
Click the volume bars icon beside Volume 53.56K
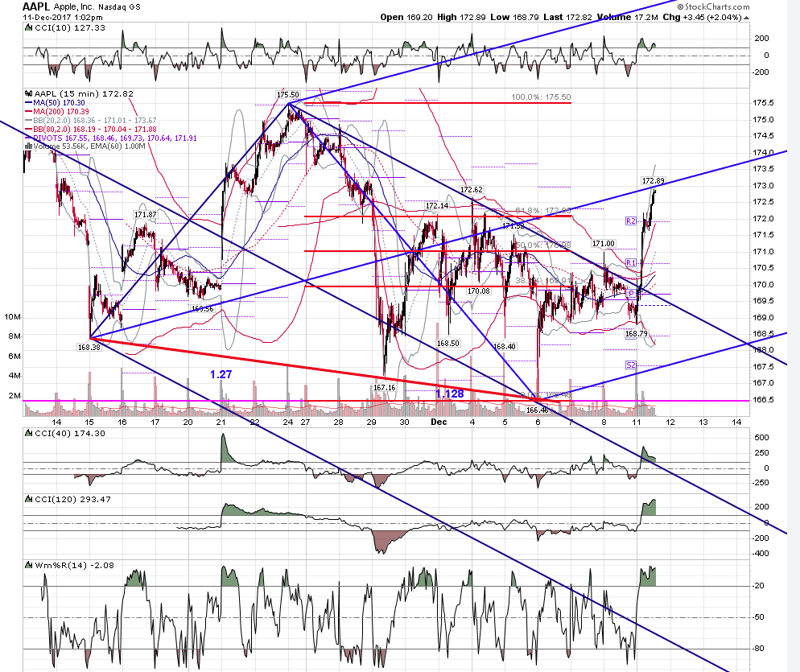[29, 146]
